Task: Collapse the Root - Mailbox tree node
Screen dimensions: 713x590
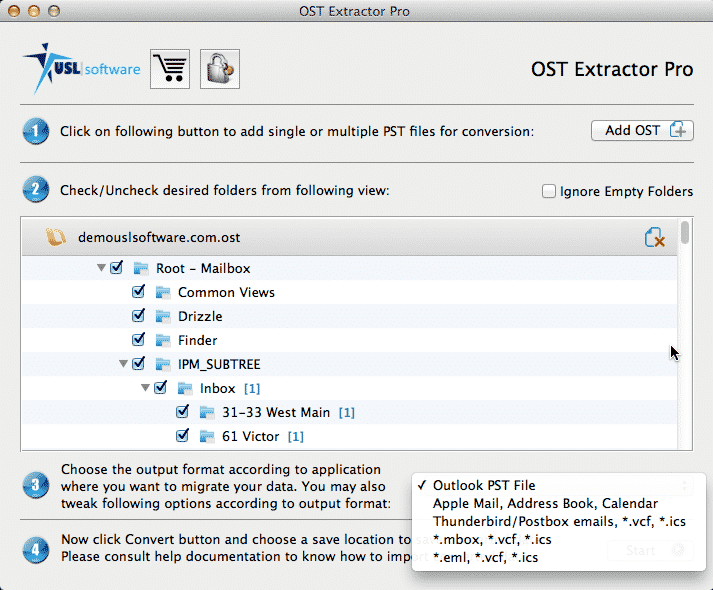Action: 101,268
